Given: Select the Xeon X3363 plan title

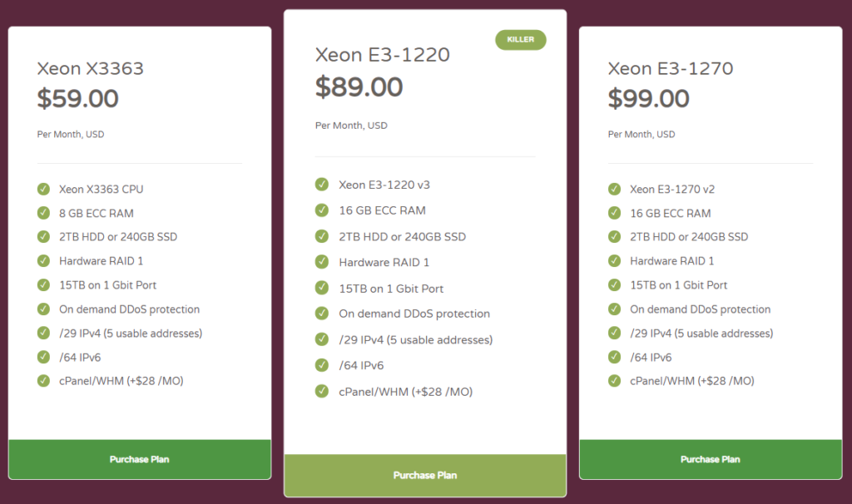Looking at the screenshot, I should click(x=91, y=68).
